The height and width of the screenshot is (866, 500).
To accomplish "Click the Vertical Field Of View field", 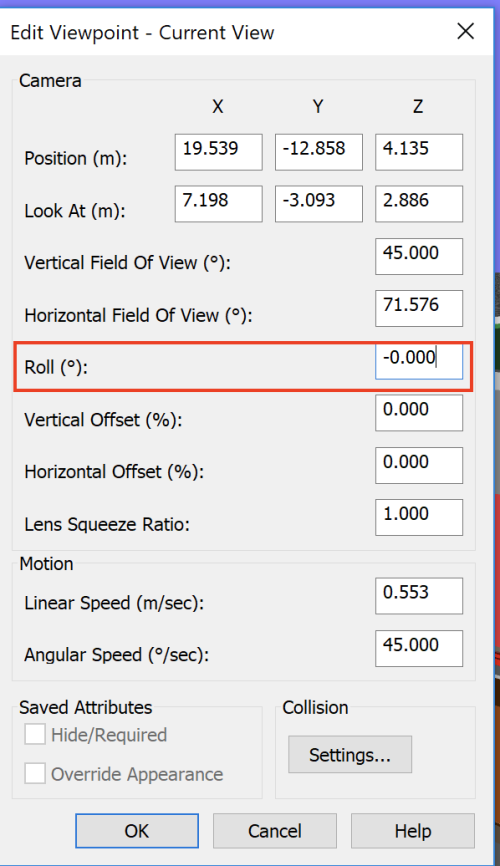I will 419,256.
